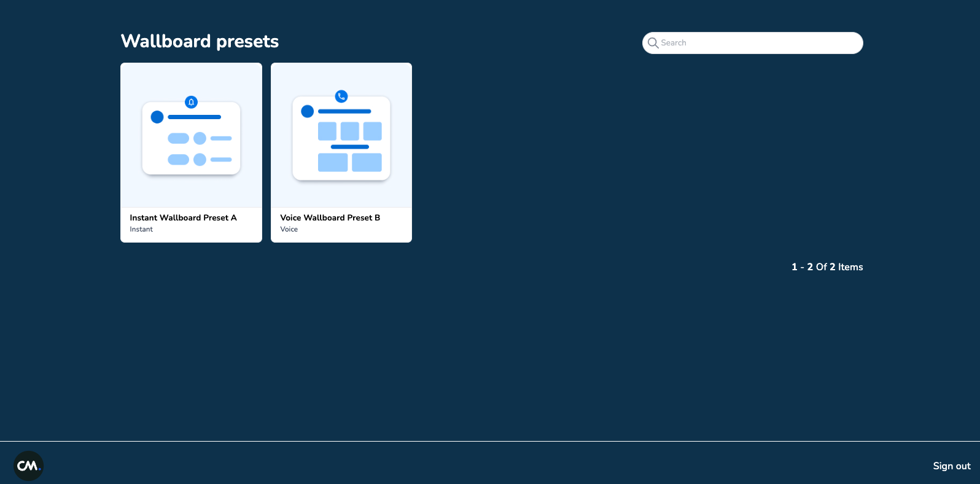
Task: Click the top-left blue tile in Voice illustration
Action: click(327, 131)
